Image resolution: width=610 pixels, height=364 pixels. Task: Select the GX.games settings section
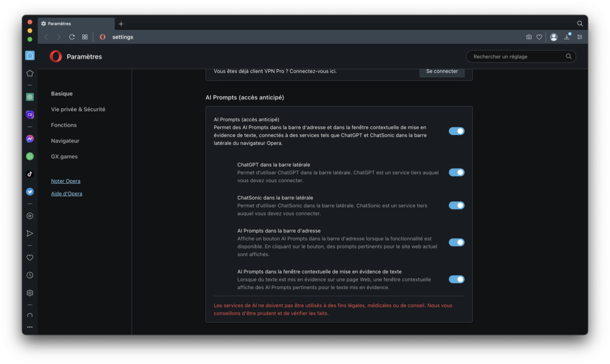pyautogui.click(x=64, y=156)
